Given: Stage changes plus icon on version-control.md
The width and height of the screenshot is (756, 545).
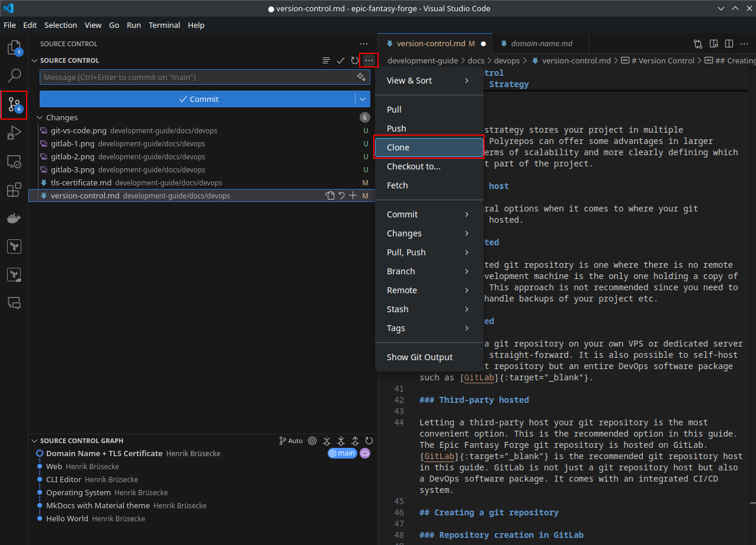Looking at the screenshot, I should tap(353, 195).
